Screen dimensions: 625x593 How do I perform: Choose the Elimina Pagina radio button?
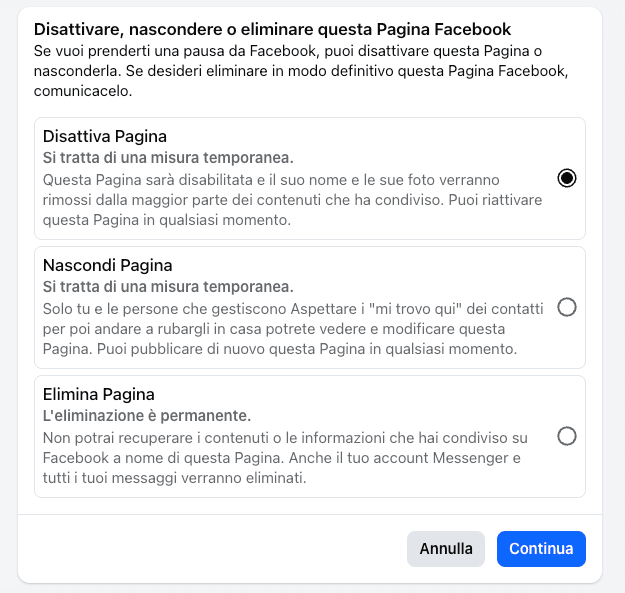click(567, 436)
